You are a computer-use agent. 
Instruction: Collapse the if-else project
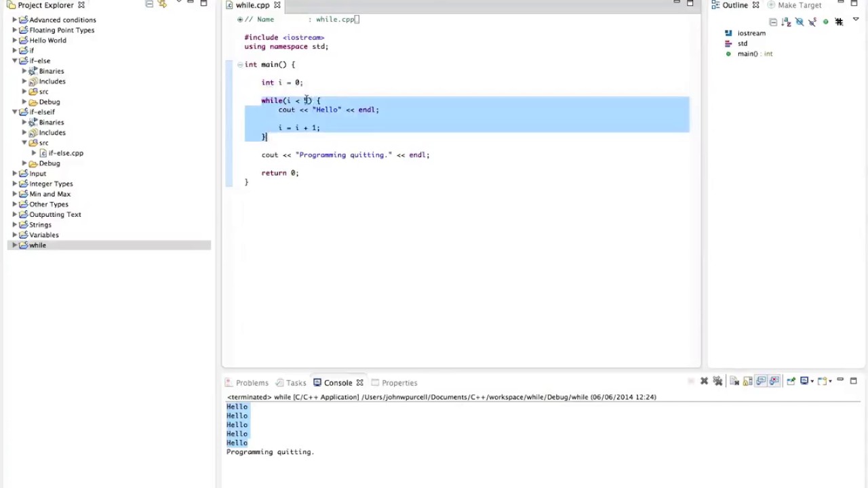pos(14,61)
